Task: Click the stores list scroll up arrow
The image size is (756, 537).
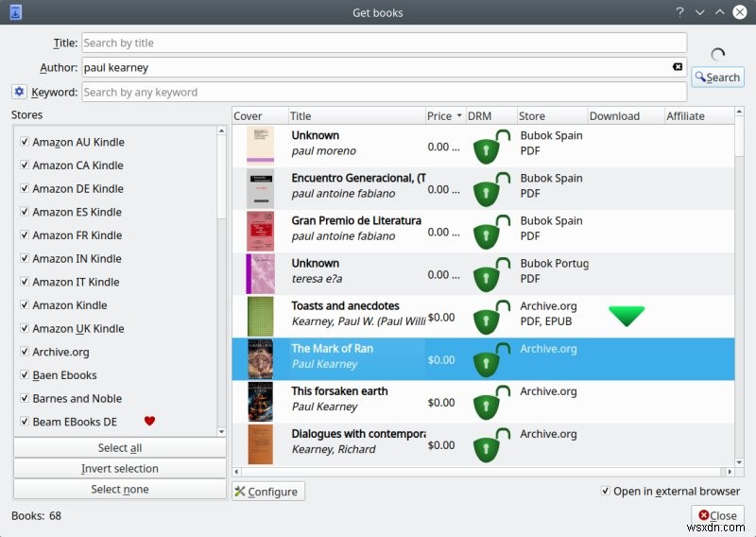Action: (x=222, y=130)
